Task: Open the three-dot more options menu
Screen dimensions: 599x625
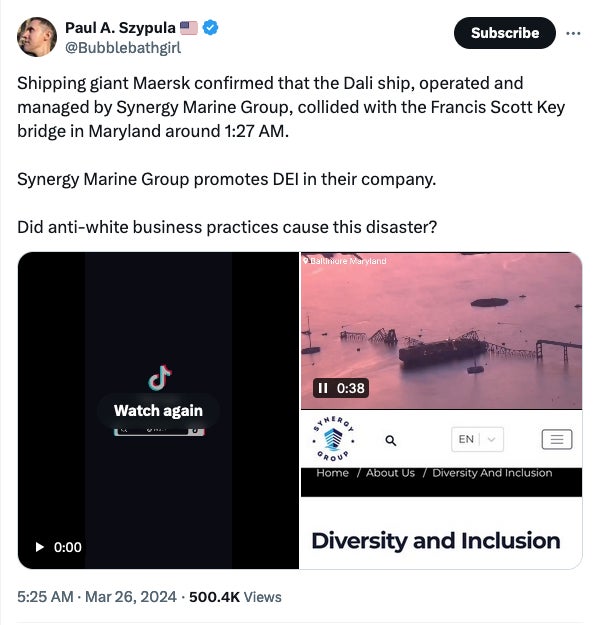Action: coord(573,33)
